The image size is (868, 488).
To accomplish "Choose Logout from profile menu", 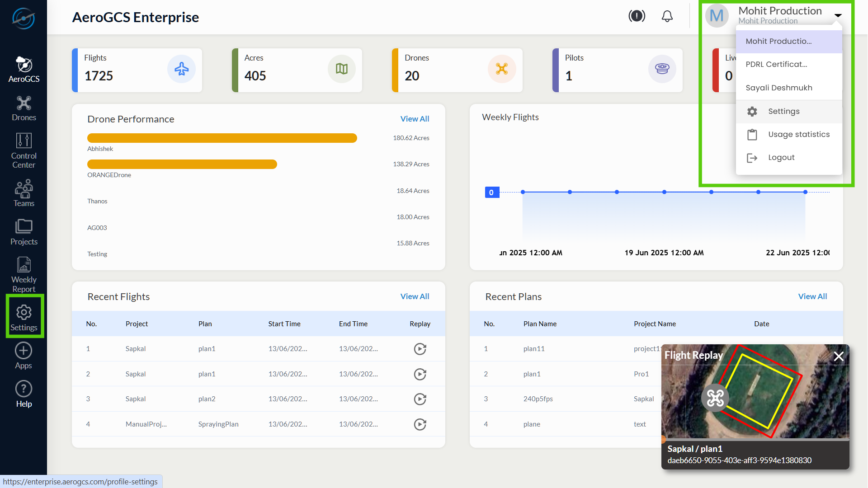I will pyautogui.click(x=788, y=158).
